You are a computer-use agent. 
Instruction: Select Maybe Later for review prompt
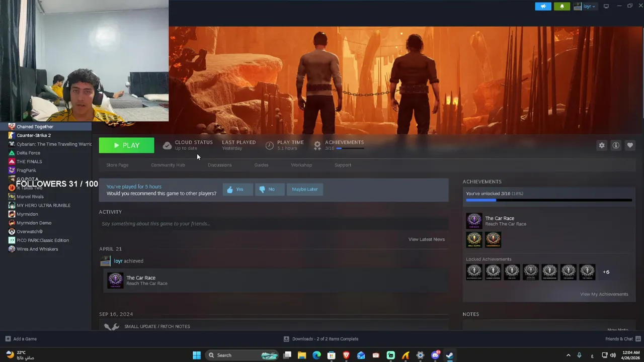click(x=305, y=190)
